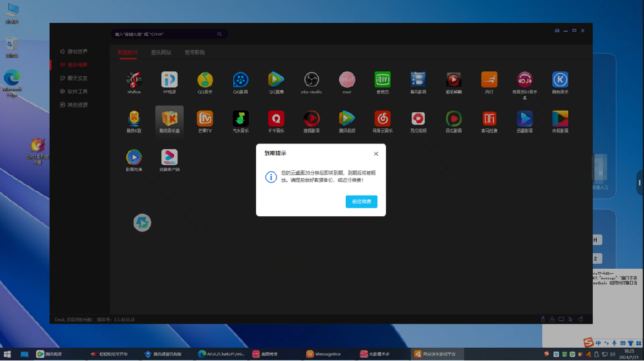Select 游戏世界 in the sidebar
The height and width of the screenshot is (361, 644).
click(x=74, y=51)
